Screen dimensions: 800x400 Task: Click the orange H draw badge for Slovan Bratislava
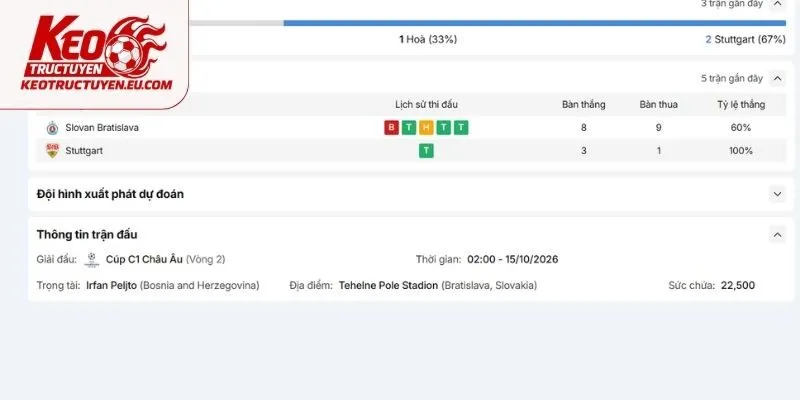pyautogui.click(x=426, y=128)
